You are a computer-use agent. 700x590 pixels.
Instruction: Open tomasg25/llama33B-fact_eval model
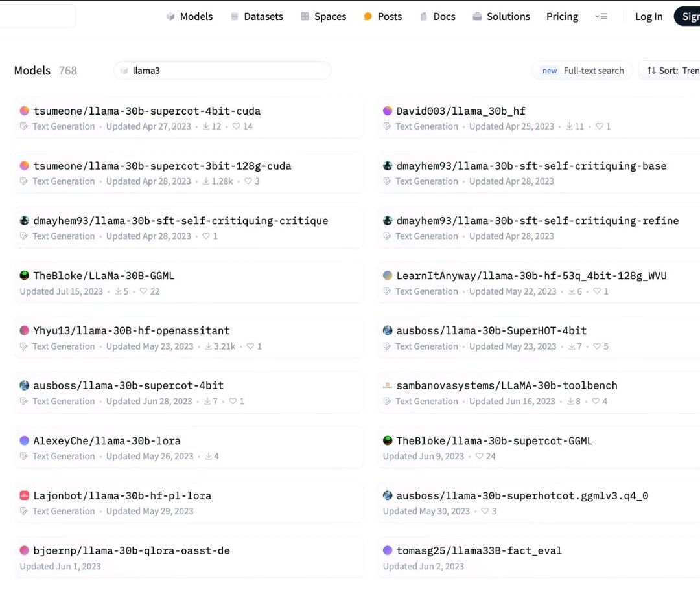539,558
